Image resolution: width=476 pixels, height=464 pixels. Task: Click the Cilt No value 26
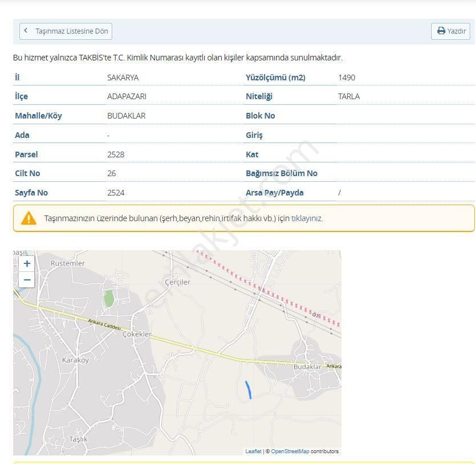111,174
